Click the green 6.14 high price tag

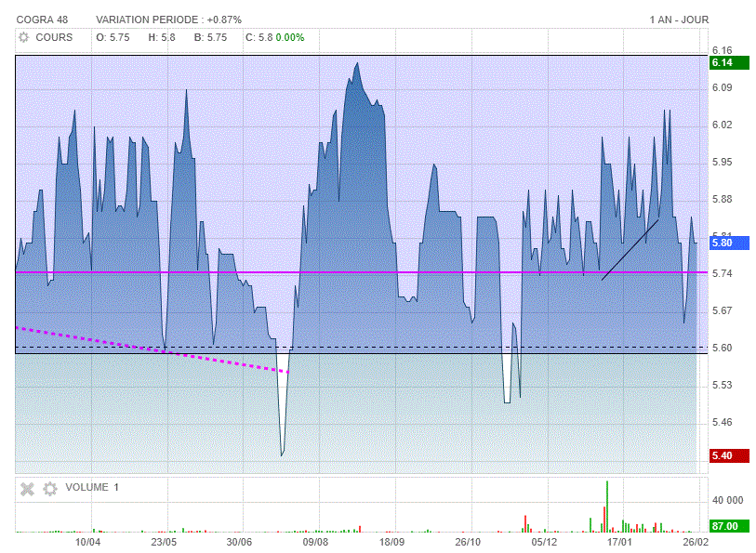tap(729, 62)
